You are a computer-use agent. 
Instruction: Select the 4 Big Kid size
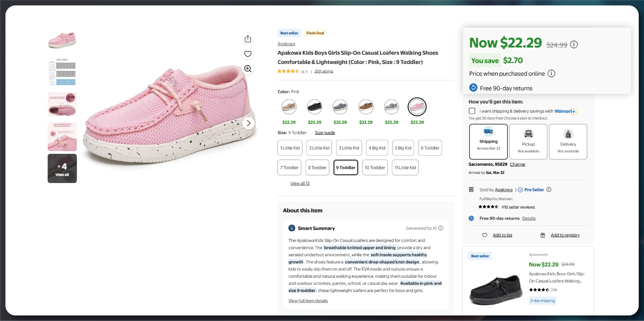tap(377, 148)
